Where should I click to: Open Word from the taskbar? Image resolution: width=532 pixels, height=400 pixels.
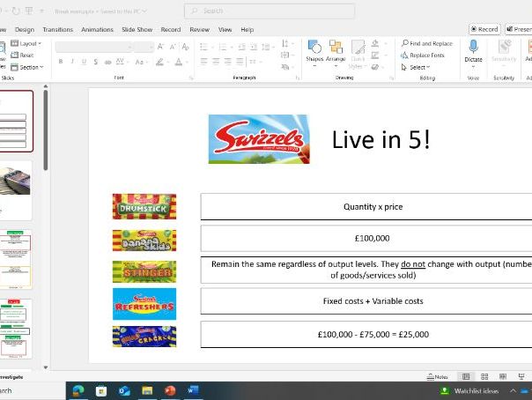coord(193,391)
